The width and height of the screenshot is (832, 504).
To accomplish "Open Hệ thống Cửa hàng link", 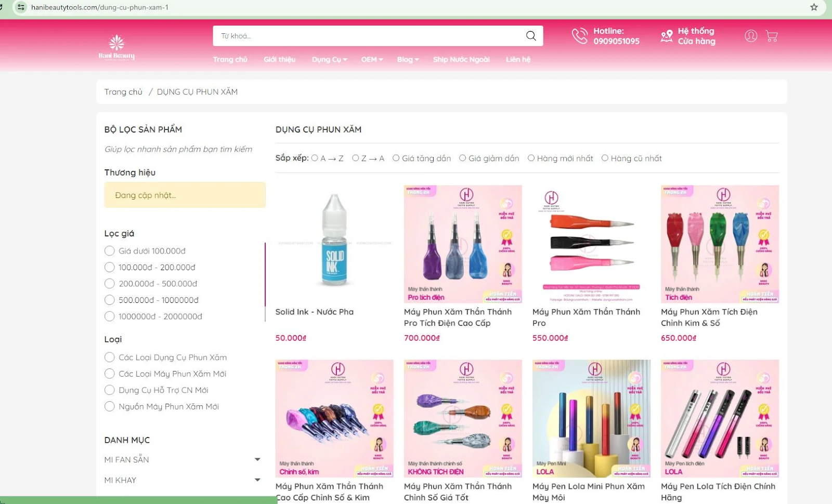I will pos(696,36).
